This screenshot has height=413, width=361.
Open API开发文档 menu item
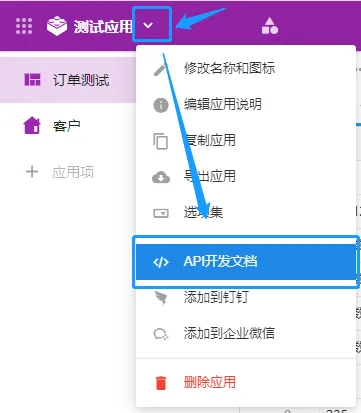coord(246,262)
